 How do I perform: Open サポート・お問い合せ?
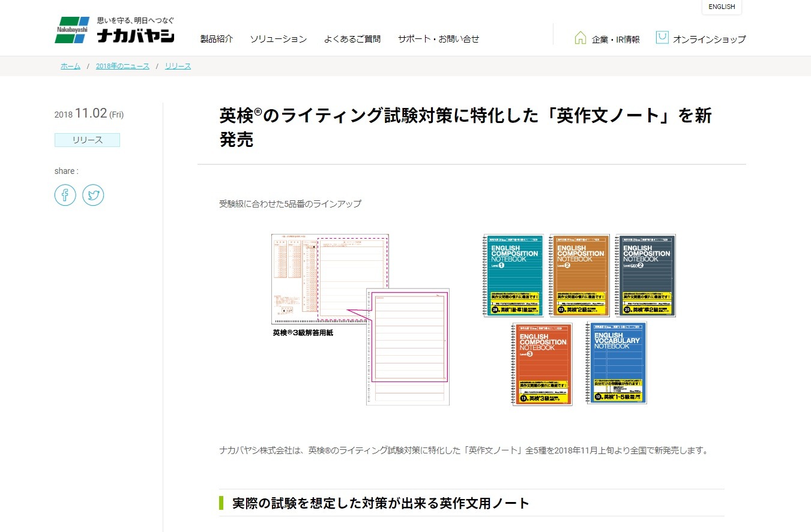tap(438, 38)
